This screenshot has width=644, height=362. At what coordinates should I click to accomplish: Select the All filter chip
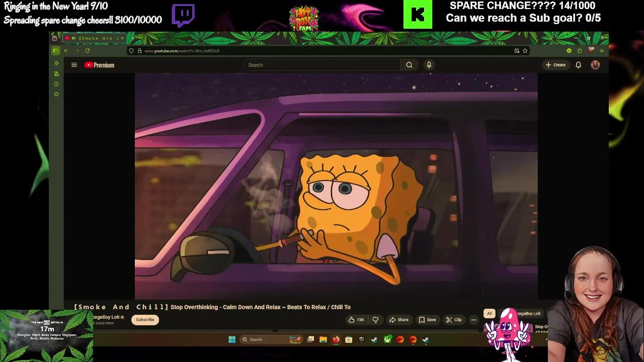click(x=489, y=313)
